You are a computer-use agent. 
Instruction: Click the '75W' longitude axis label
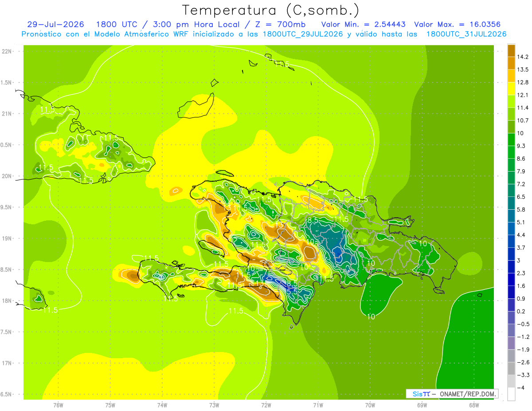[110, 405]
